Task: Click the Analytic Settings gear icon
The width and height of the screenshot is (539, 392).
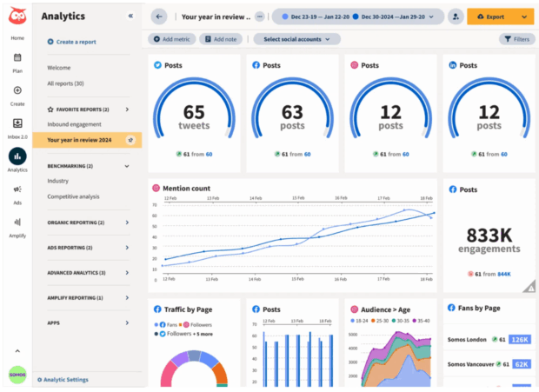Action: point(39,380)
